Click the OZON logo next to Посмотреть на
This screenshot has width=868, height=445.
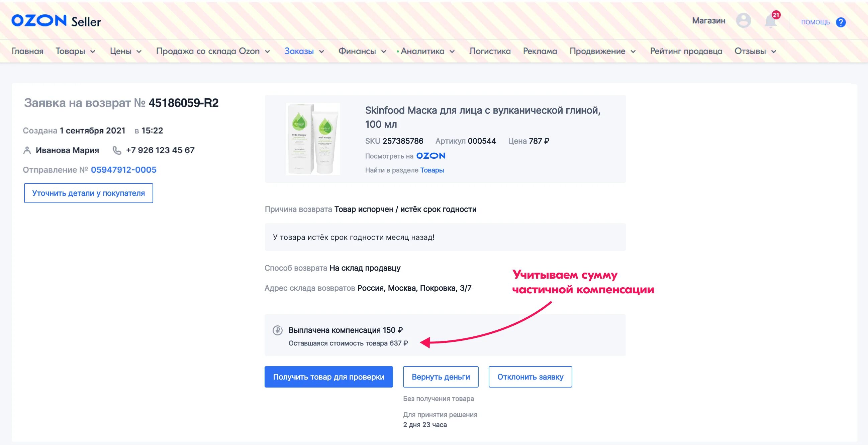click(430, 156)
